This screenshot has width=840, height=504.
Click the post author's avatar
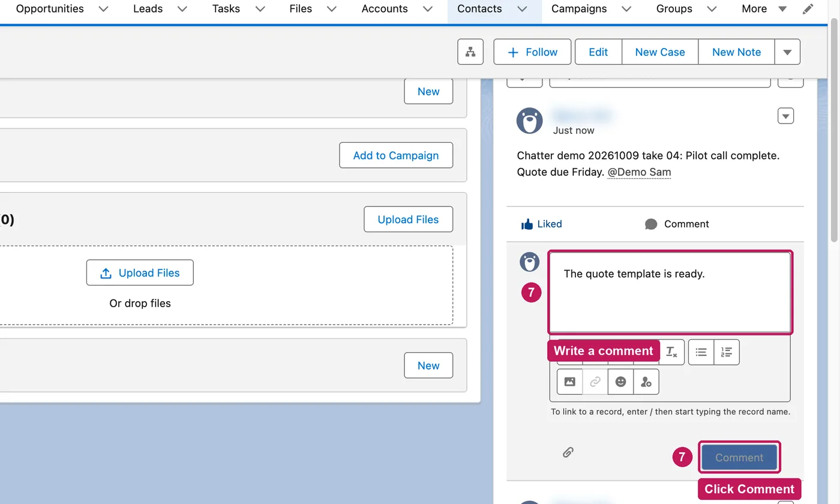pos(530,121)
